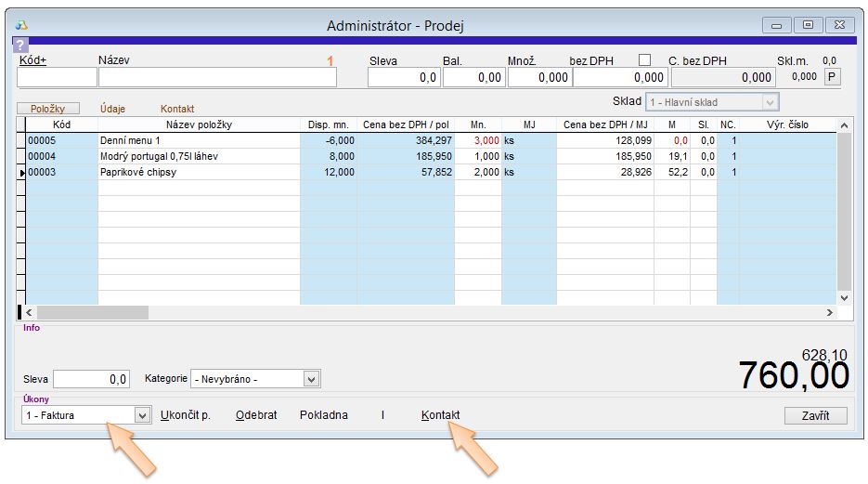Select the Položky tab
This screenshot has height=484, width=868.
(x=48, y=109)
